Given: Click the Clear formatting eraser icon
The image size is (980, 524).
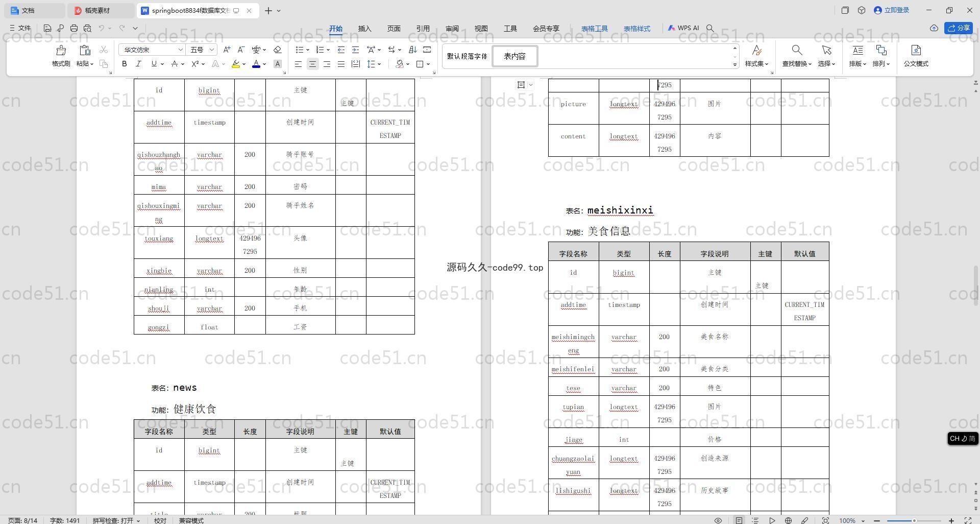Looking at the screenshot, I should tap(278, 50).
